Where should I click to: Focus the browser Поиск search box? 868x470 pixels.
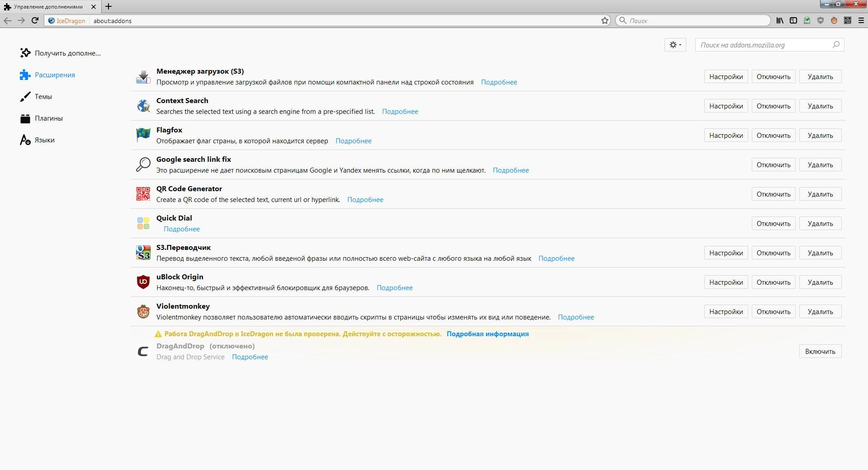pos(693,20)
